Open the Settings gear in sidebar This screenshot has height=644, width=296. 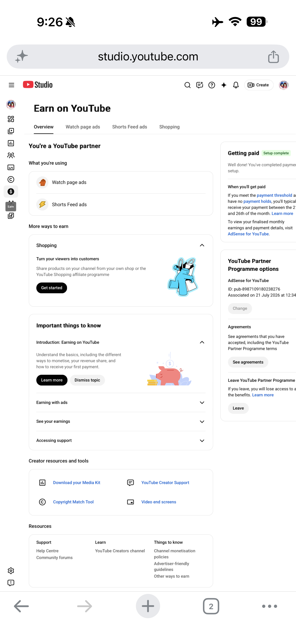[x=11, y=571]
